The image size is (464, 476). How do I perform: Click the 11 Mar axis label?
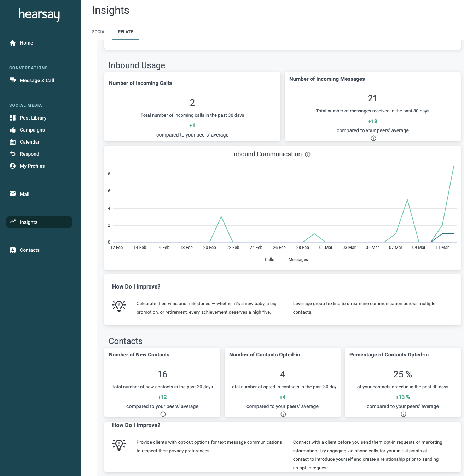point(442,248)
